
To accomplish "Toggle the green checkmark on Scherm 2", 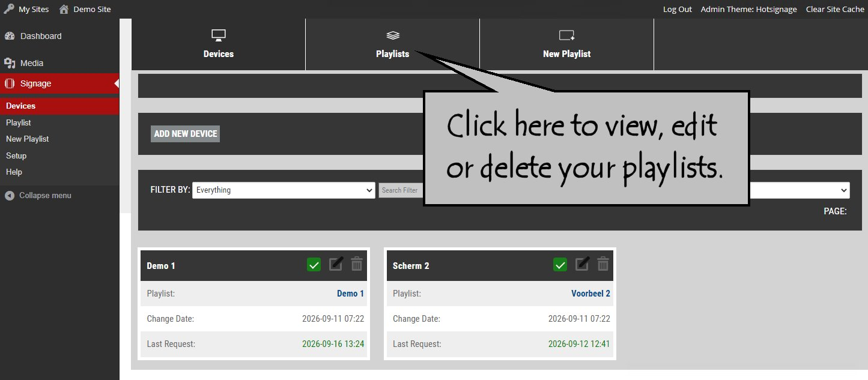I will tap(560, 264).
